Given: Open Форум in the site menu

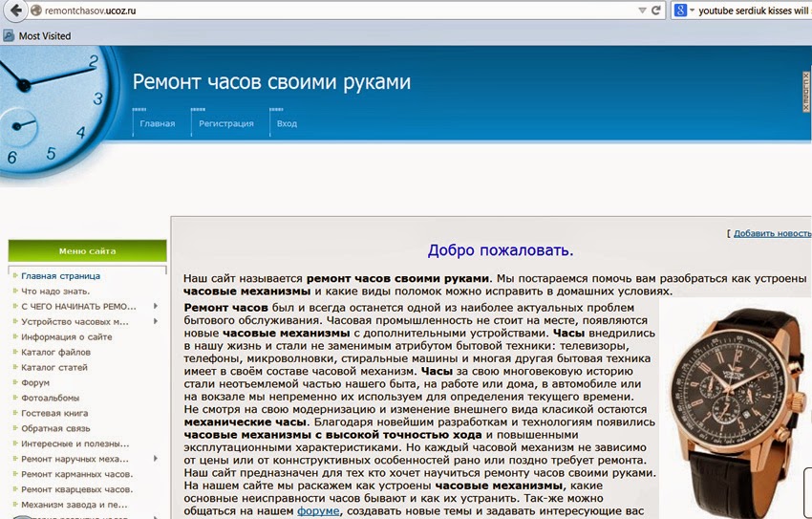Looking at the screenshot, I should tap(35, 382).
